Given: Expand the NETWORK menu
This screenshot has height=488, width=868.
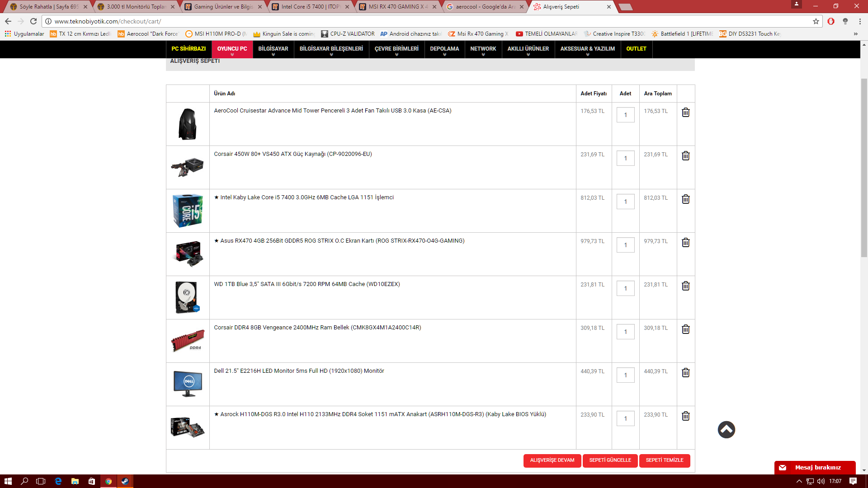Looking at the screenshot, I should [483, 50].
